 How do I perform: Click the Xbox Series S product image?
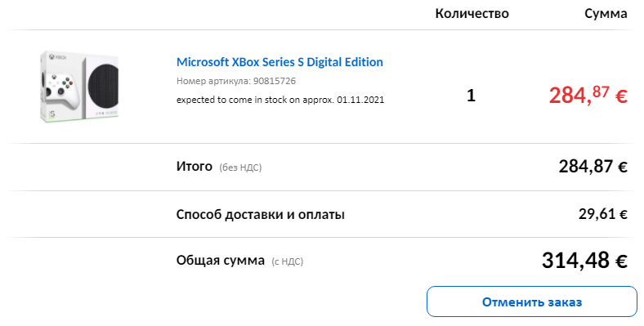[x=78, y=87]
